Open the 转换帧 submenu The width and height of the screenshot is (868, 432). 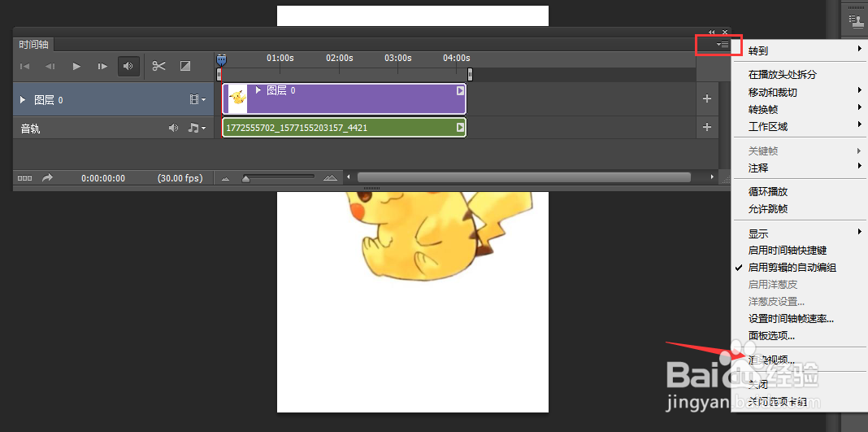[799, 110]
